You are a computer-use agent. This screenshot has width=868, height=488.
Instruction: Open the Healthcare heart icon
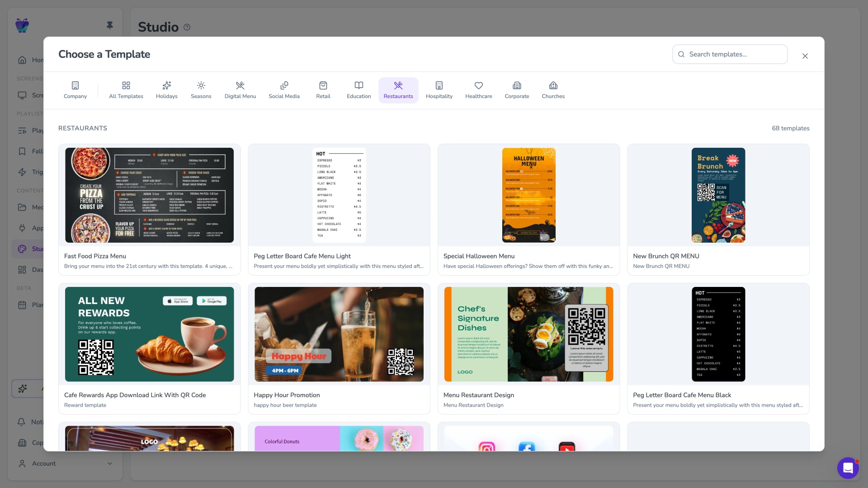[x=479, y=85]
